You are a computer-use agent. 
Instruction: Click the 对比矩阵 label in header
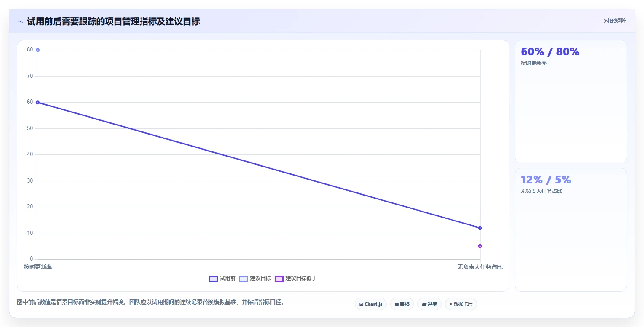615,21
